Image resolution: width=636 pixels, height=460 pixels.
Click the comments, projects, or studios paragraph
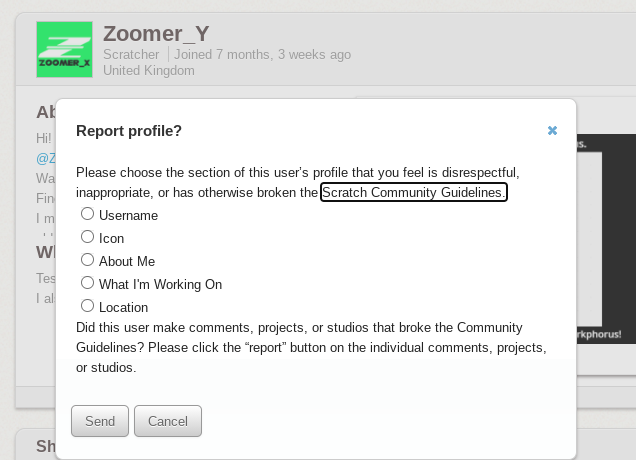tap(312, 348)
